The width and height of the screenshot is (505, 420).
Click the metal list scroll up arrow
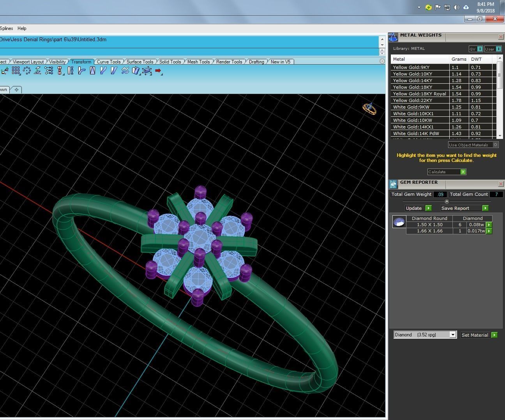(500, 58)
